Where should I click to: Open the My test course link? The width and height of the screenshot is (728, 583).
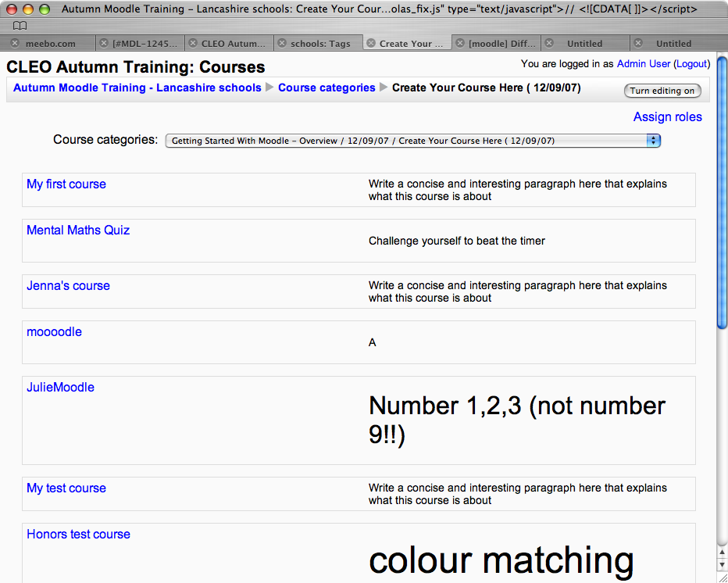click(66, 488)
